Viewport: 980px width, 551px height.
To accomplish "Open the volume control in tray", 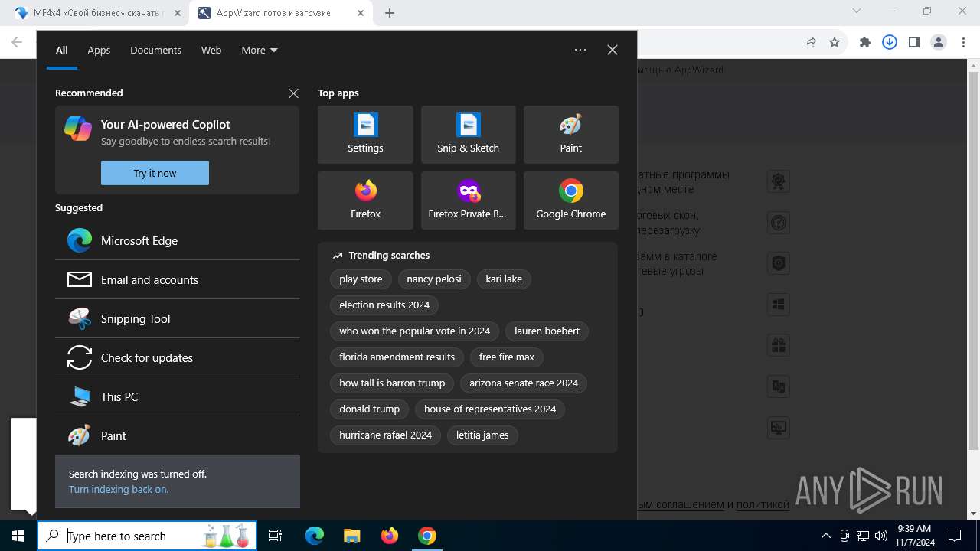I will pos(880,536).
